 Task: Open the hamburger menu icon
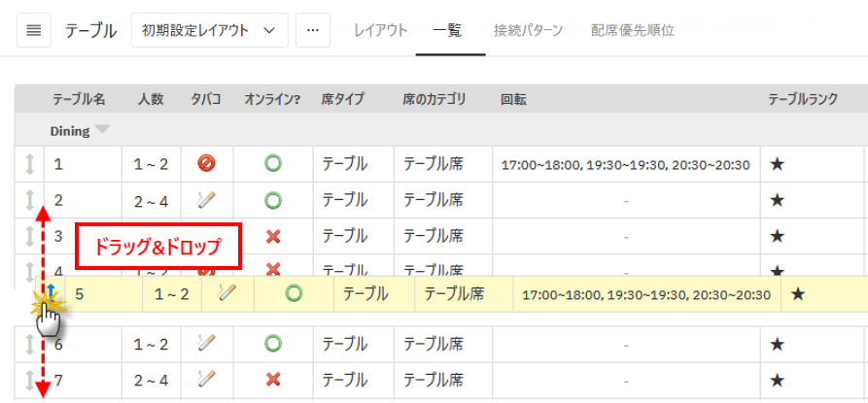pos(34,30)
